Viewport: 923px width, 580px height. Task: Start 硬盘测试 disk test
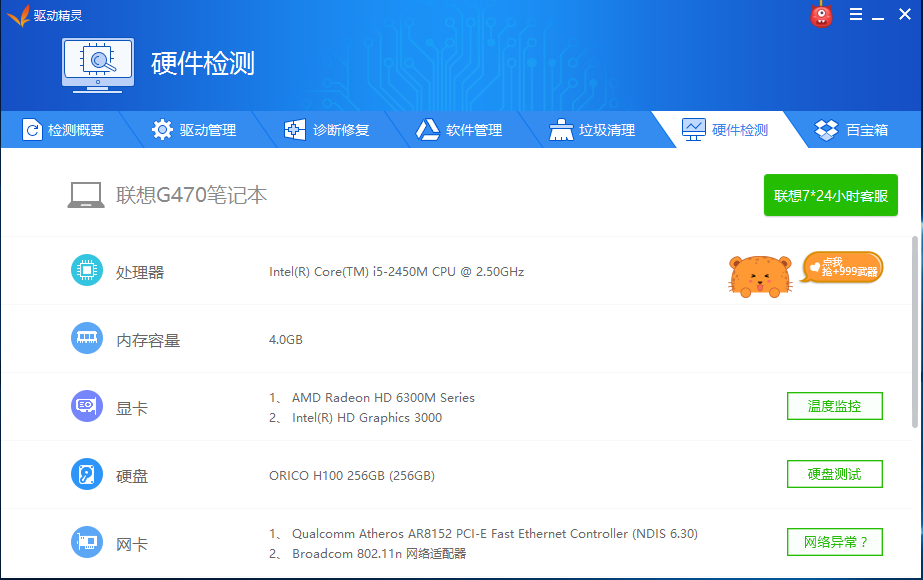pyautogui.click(x=835, y=474)
